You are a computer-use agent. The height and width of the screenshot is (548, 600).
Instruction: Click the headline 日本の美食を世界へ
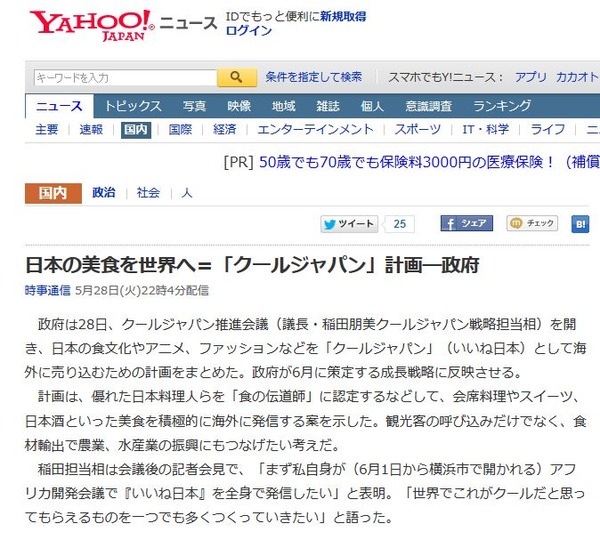pos(252,265)
